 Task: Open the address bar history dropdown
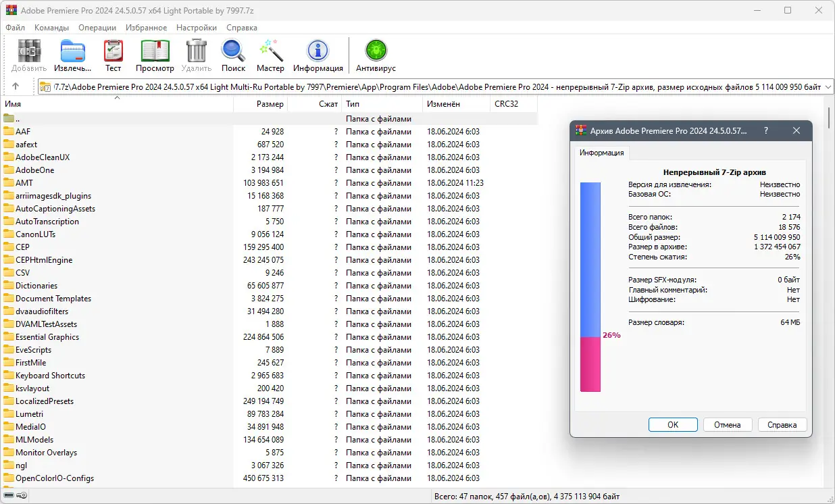pos(827,86)
